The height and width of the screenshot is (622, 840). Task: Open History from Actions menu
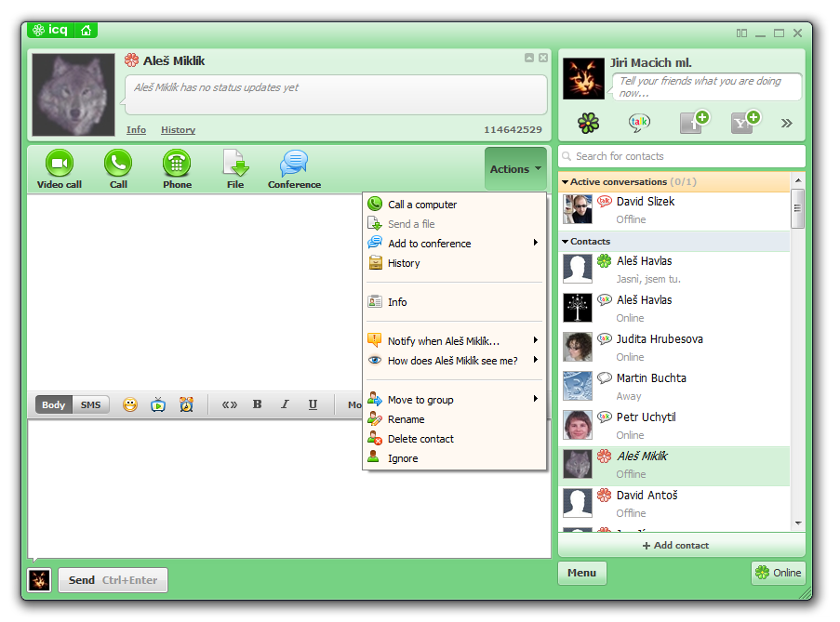point(454,263)
